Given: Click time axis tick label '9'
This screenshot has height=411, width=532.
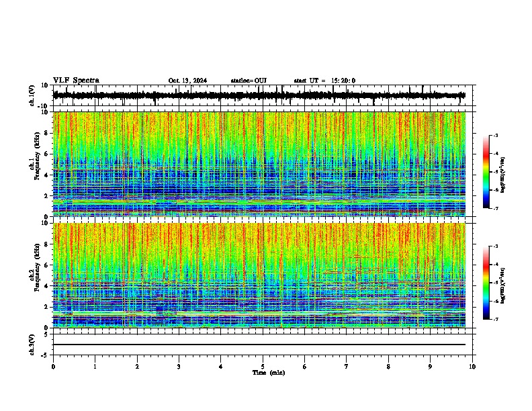Looking at the screenshot, I should click(x=430, y=367).
